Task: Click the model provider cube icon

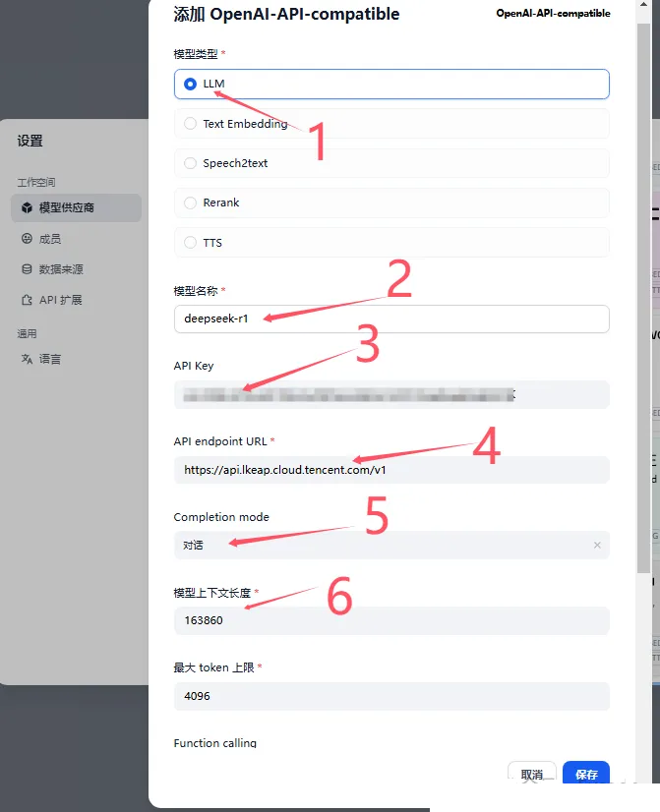Action: click(27, 207)
